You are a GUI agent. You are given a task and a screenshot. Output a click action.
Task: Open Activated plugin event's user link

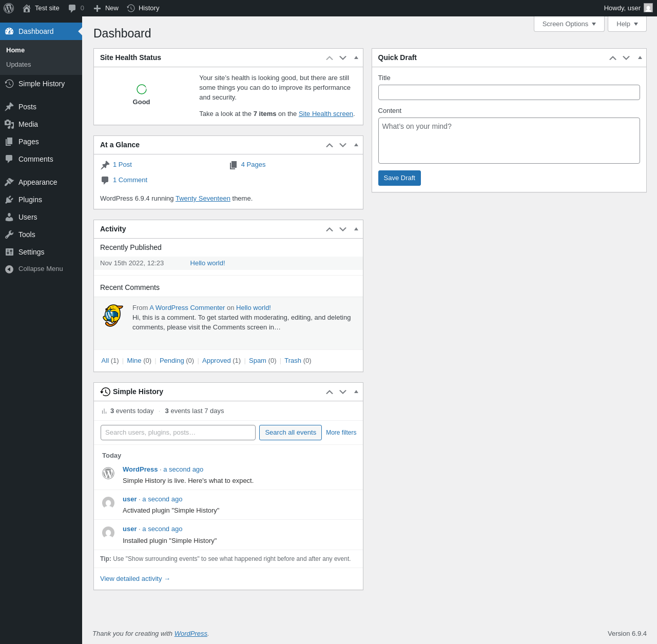130,499
